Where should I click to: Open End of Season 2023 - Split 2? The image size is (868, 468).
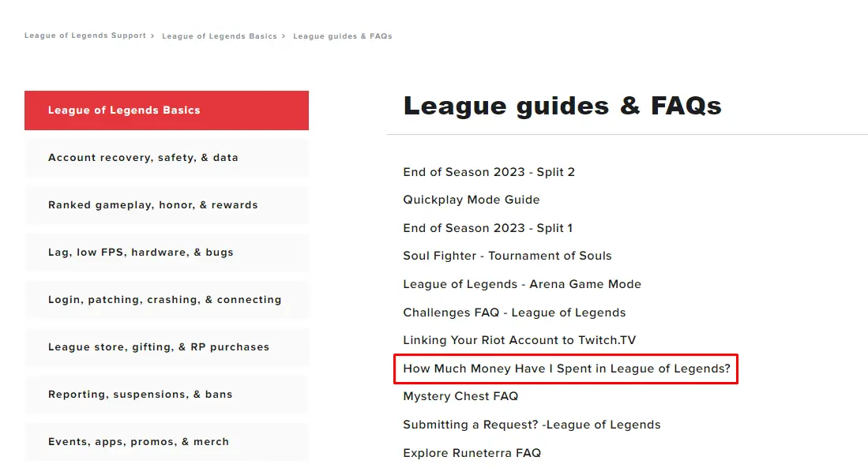(x=489, y=172)
